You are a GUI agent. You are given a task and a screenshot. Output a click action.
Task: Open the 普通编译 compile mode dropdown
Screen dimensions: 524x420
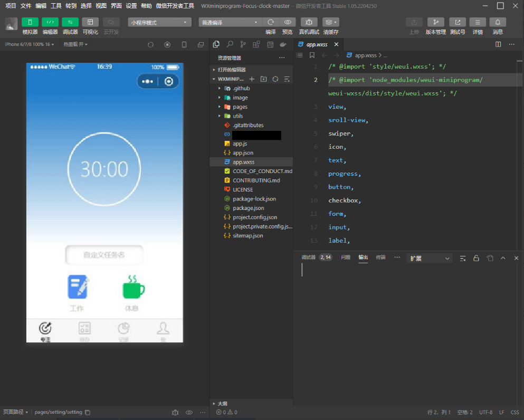click(230, 22)
